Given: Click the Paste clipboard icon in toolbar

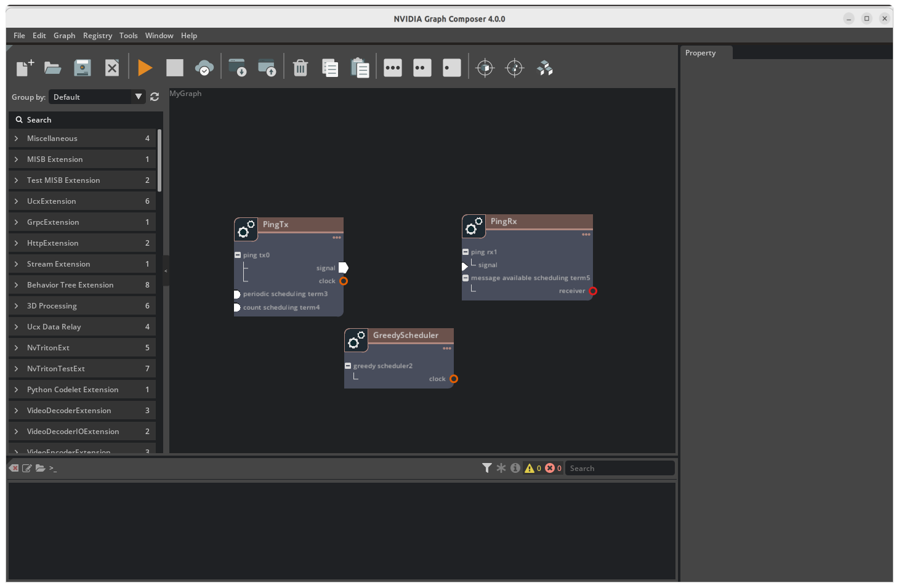Looking at the screenshot, I should [x=360, y=68].
